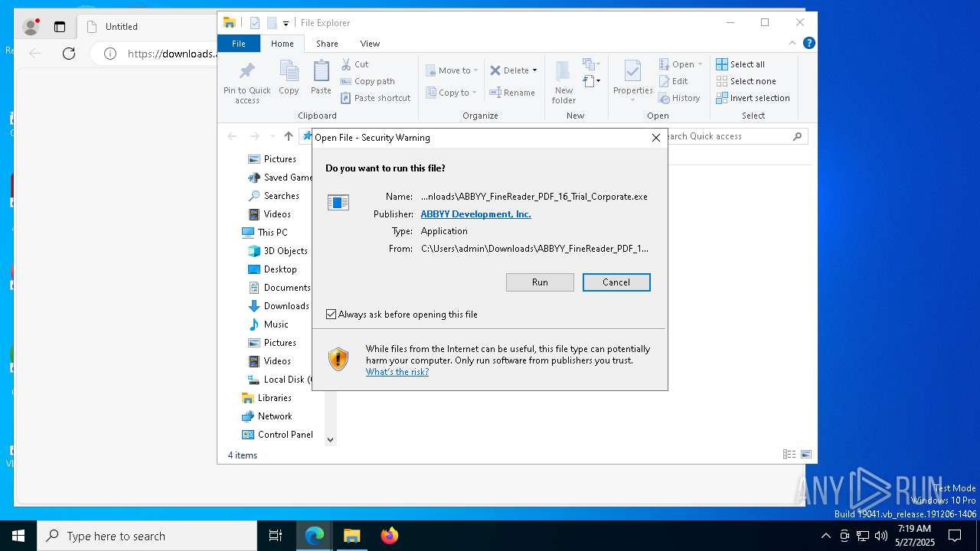
Task: Open Microsoft Edge from taskbar
Action: pyautogui.click(x=315, y=536)
